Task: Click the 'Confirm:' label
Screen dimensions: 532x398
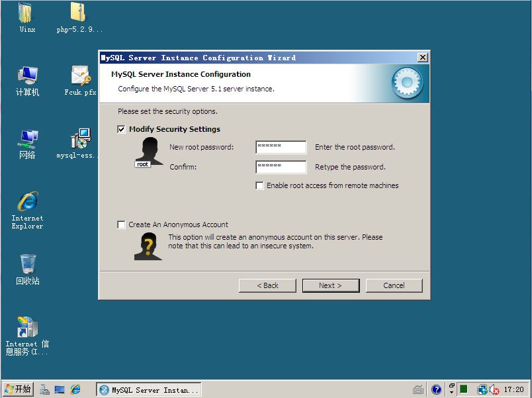Action: click(183, 167)
